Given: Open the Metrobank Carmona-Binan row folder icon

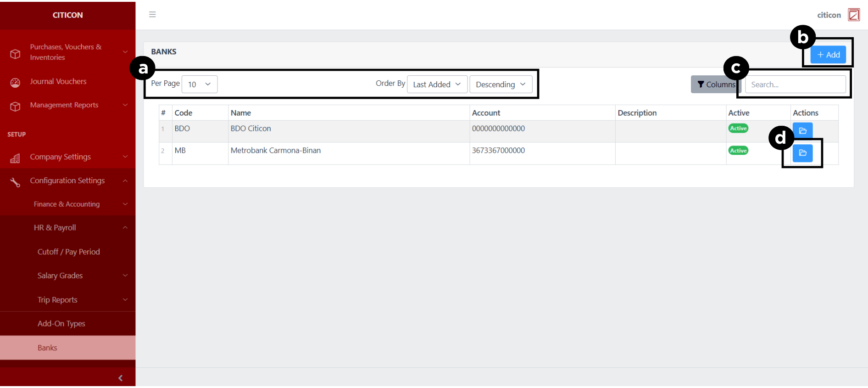Looking at the screenshot, I should point(802,153).
